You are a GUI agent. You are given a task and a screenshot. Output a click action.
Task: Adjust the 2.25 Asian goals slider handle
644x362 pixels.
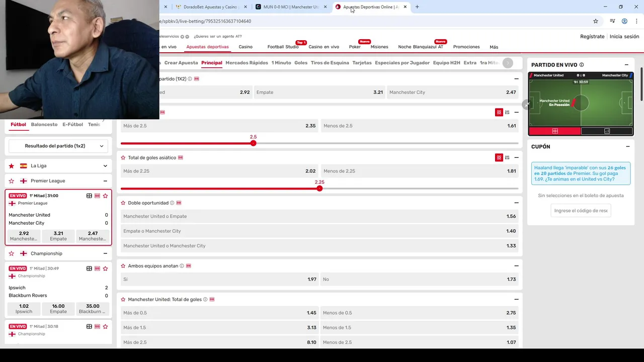[319, 189]
